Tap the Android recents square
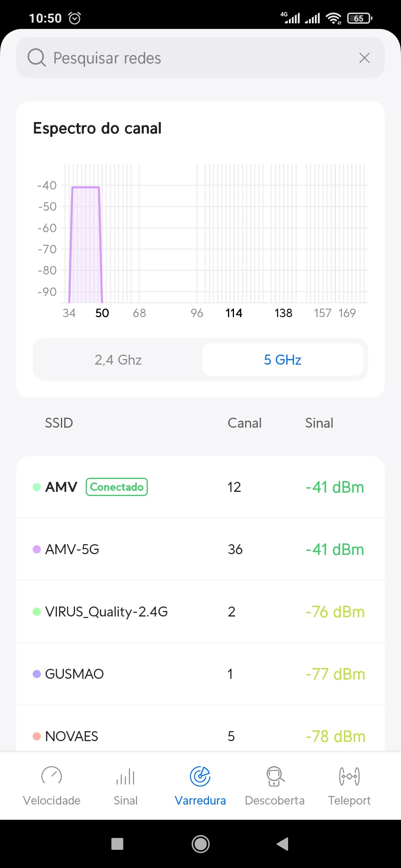This screenshot has width=401, height=868. pos(117,844)
